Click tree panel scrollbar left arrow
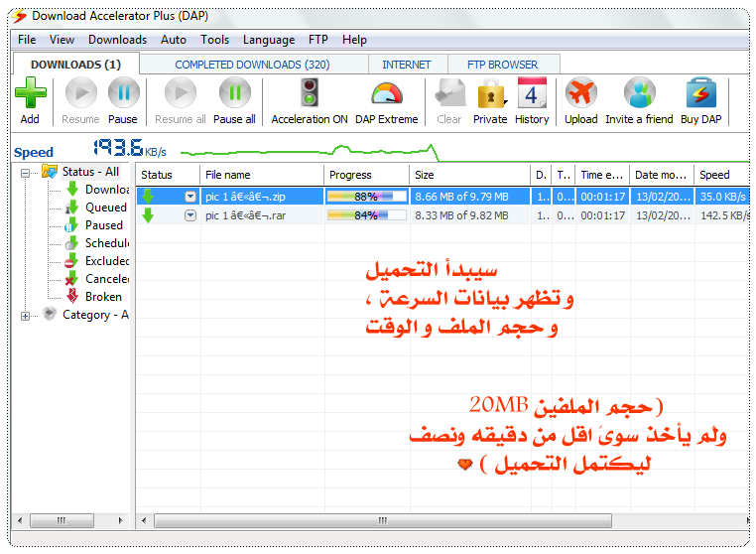This screenshot has height=554, width=756. click(20, 520)
